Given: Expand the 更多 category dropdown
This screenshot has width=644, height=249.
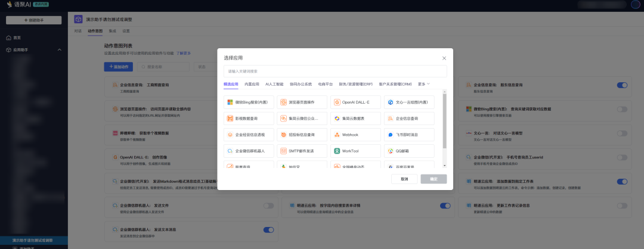Looking at the screenshot, I should (424, 84).
